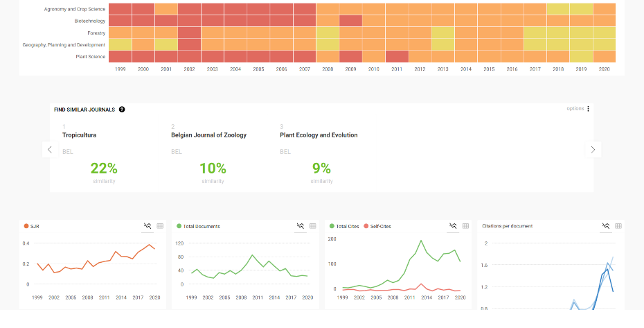
Task: Open the Belgian Journal of Zoology link
Action: click(x=208, y=135)
